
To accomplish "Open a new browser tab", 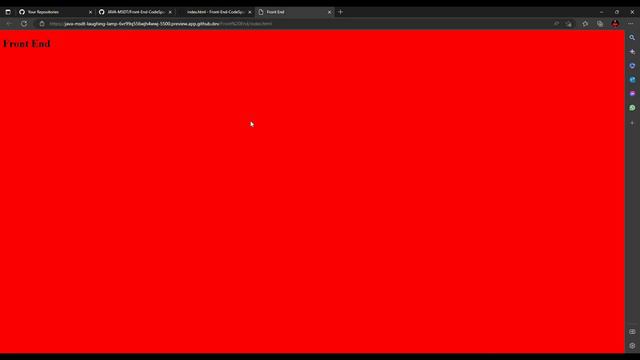I will (340, 12).
